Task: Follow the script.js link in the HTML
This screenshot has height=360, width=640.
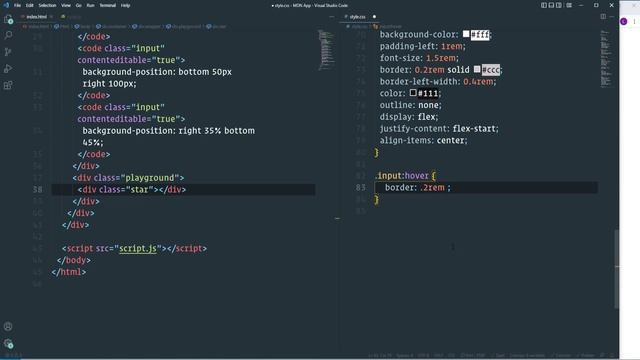Action: [x=138, y=248]
